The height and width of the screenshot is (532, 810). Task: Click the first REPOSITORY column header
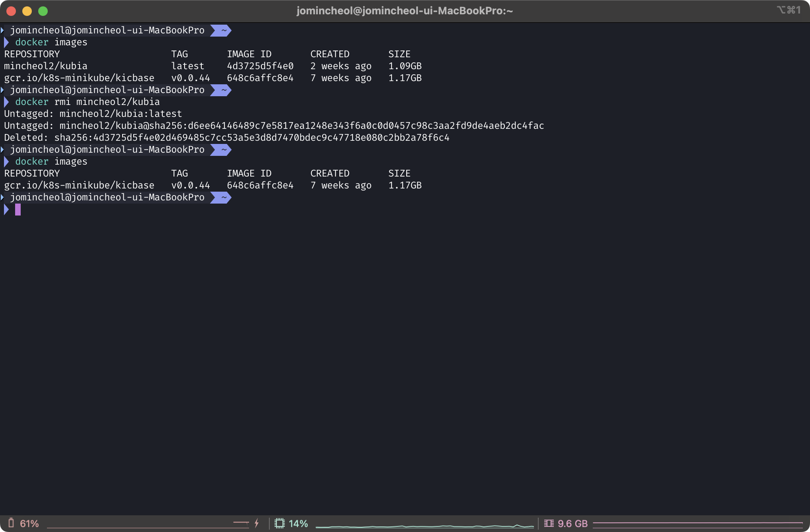coord(32,54)
